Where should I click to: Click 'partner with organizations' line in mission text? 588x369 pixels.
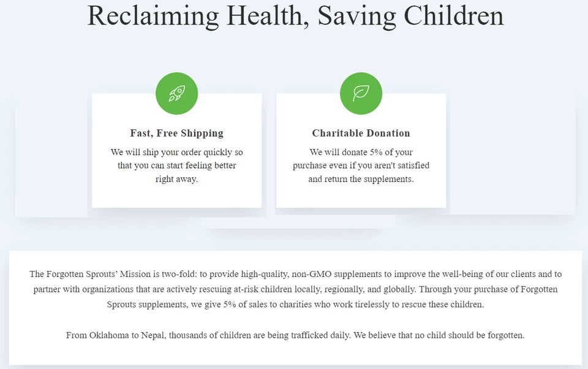point(295,289)
